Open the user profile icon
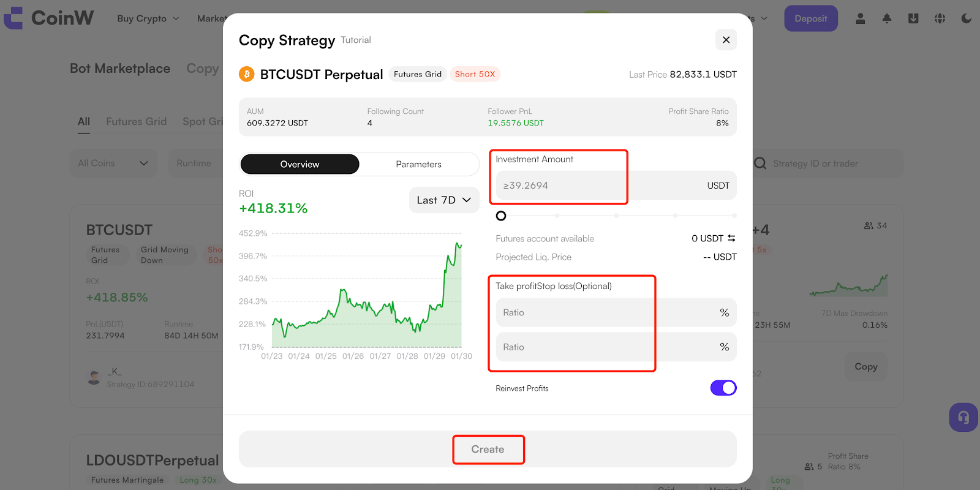The width and height of the screenshot is (980, 490). [x=860, y=18]
